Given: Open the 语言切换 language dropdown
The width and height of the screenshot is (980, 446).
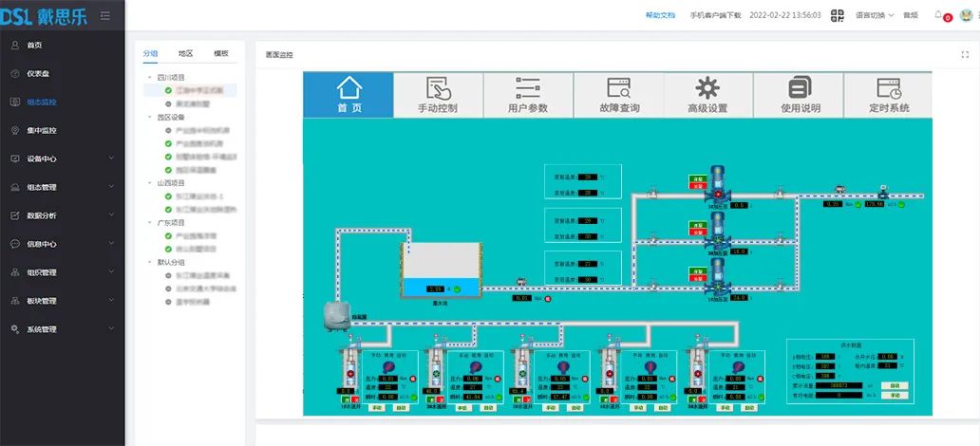Looking at the screenshot, I should click(x=874, y=15).
